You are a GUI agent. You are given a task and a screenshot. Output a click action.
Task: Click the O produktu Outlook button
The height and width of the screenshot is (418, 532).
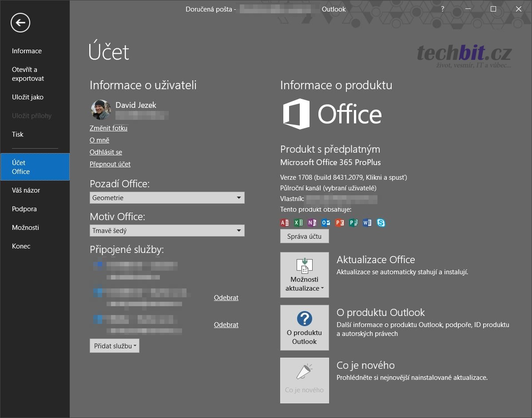[305, 328]
